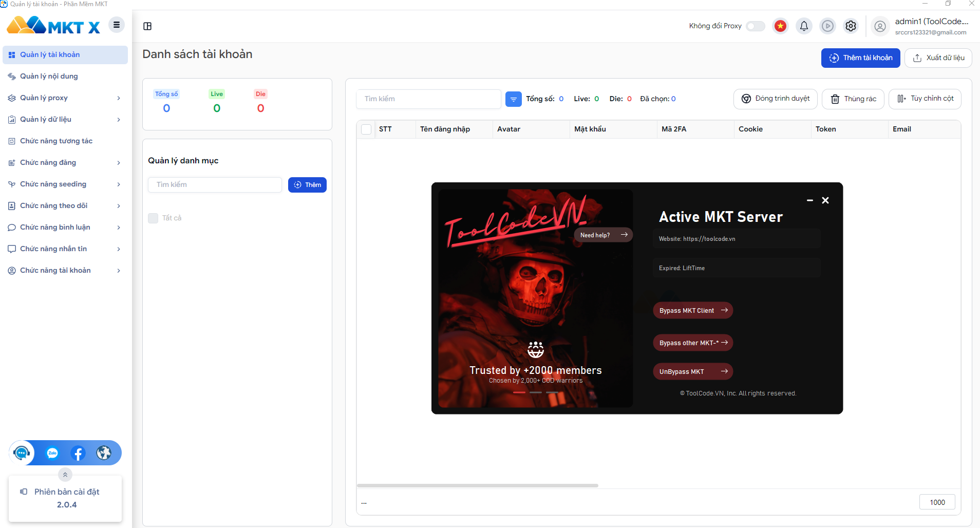This screenshot has width=980, height=528.
Task: Open Thùng rác trash button
Action: point(853,99)
